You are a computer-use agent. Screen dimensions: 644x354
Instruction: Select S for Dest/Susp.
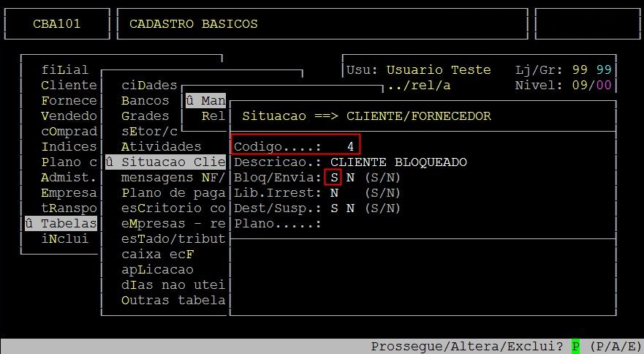pos(334,208)
